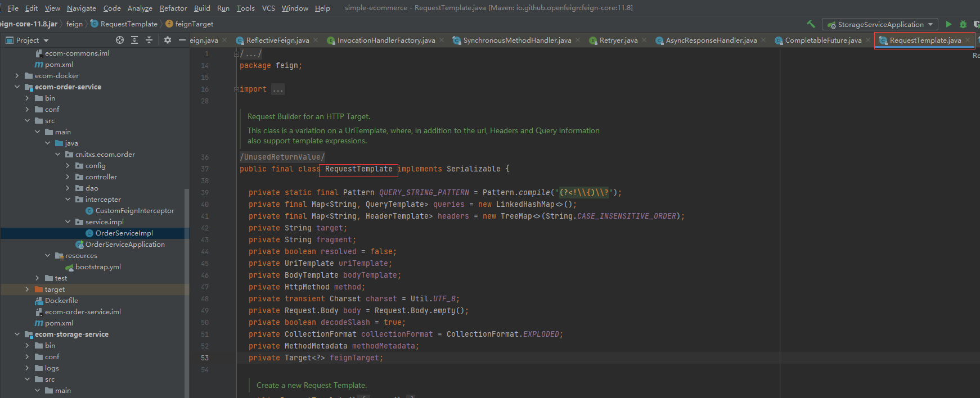
Task: Click gutter line number 53
Action: pyautogui.click(x=205, y=358)
